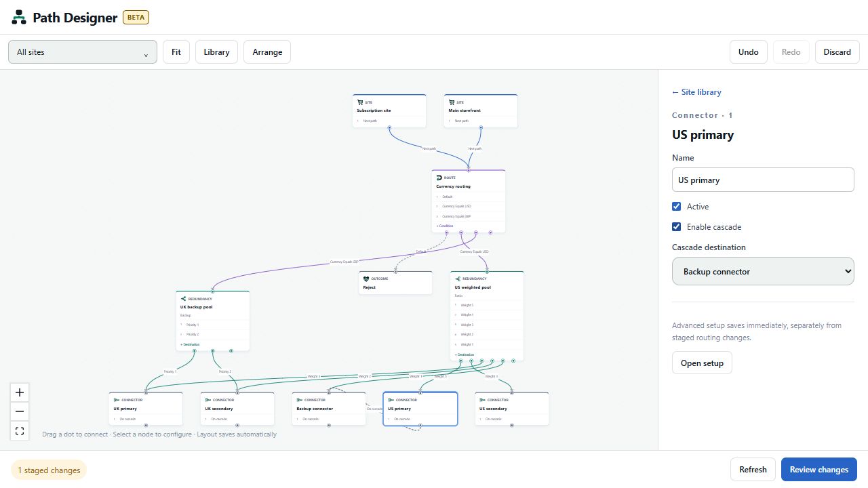Screen dimensions: 868x488
Task: Click the Name input field
Action: 763,180
